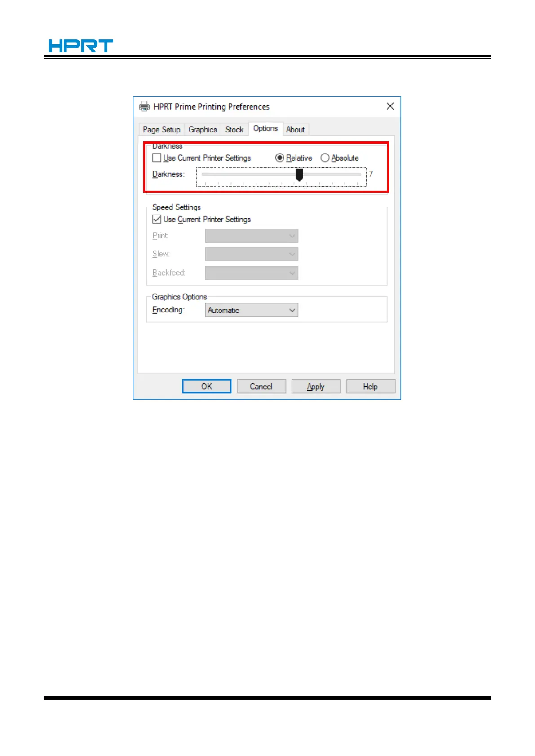Click the Speed Settings group title

177,207
